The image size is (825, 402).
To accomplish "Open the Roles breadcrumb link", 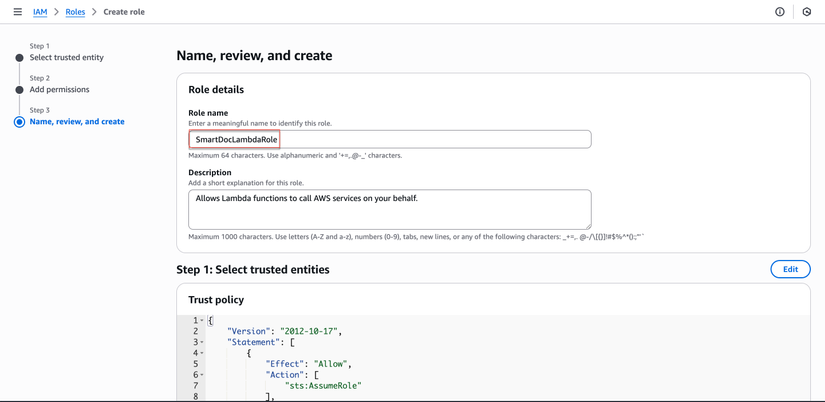I will coord(75,12).
